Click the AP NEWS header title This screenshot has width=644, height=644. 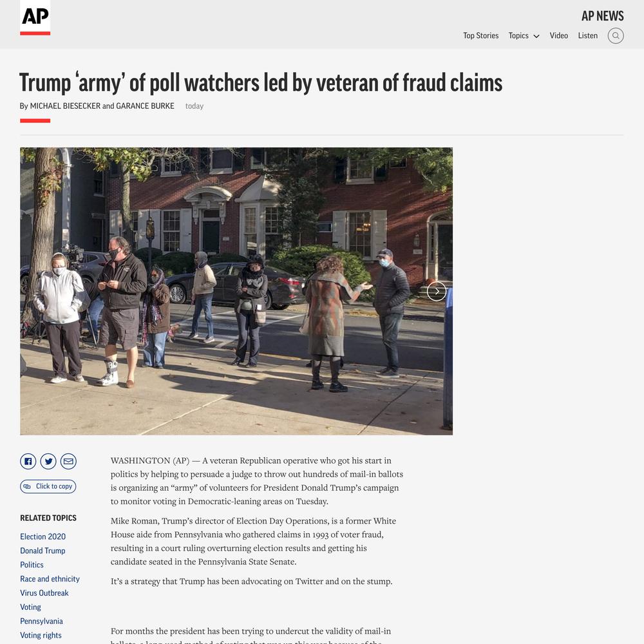pos(603,16)
